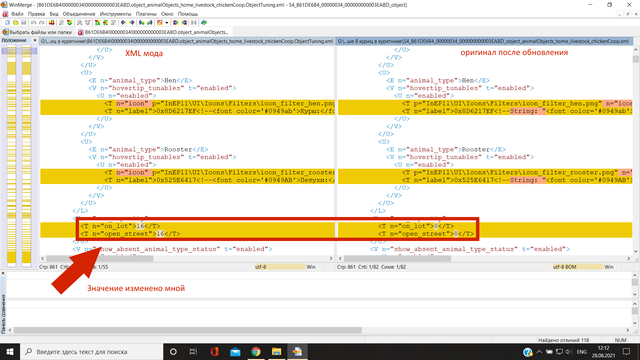This screenshot has width=640, height=360.
Task: Open the Windows Start menu
Action: [10, 351]
